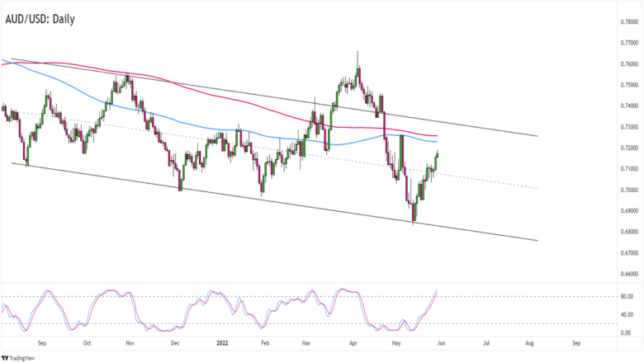Select the 0.66000 price axis label
The height and width of the screenshot is (362, 644).
[629, 274]
